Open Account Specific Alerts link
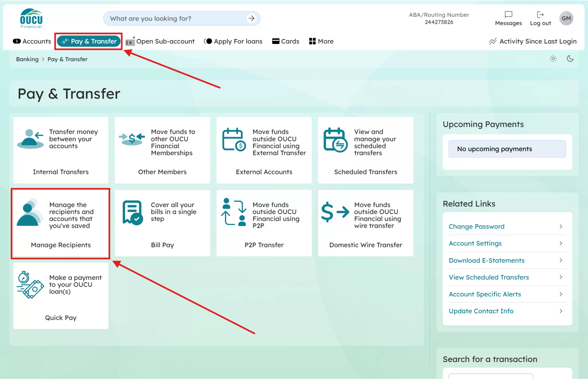588x380 pixels. 485,294
